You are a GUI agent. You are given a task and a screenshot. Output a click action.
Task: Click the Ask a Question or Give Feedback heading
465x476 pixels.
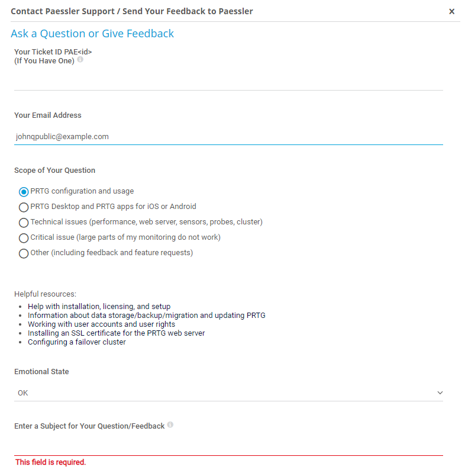[x=92, y=34]
